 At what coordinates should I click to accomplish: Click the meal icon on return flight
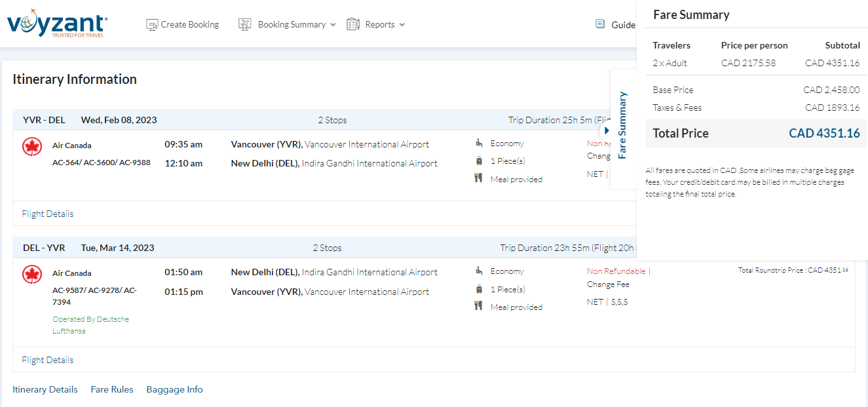click(479, 306)
